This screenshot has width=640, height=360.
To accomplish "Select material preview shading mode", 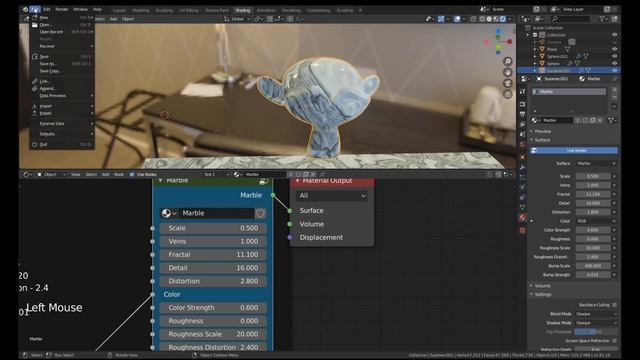I will click(x=496, y=19).
